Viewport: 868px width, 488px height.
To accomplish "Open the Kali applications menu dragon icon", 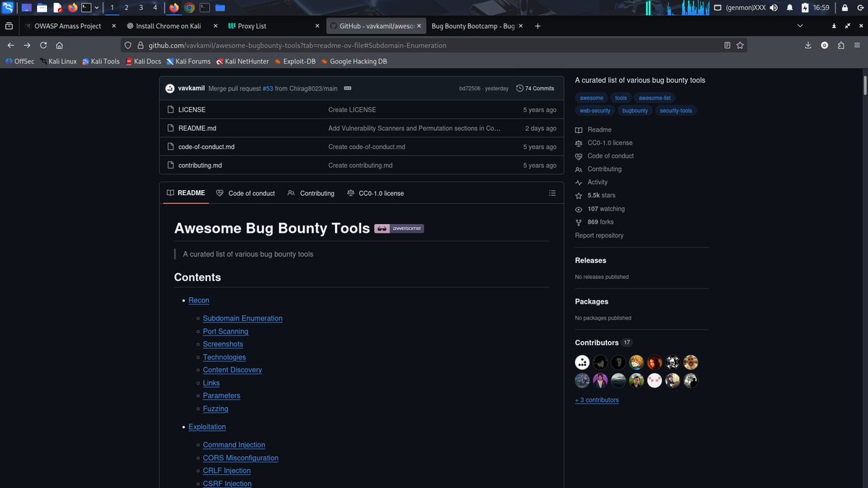I will tap(8, 8).
